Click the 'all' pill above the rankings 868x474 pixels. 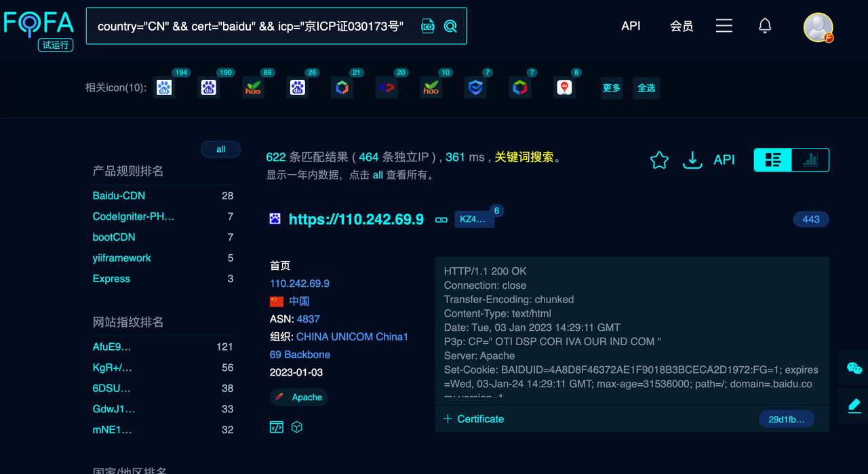[x=221, y=149]
